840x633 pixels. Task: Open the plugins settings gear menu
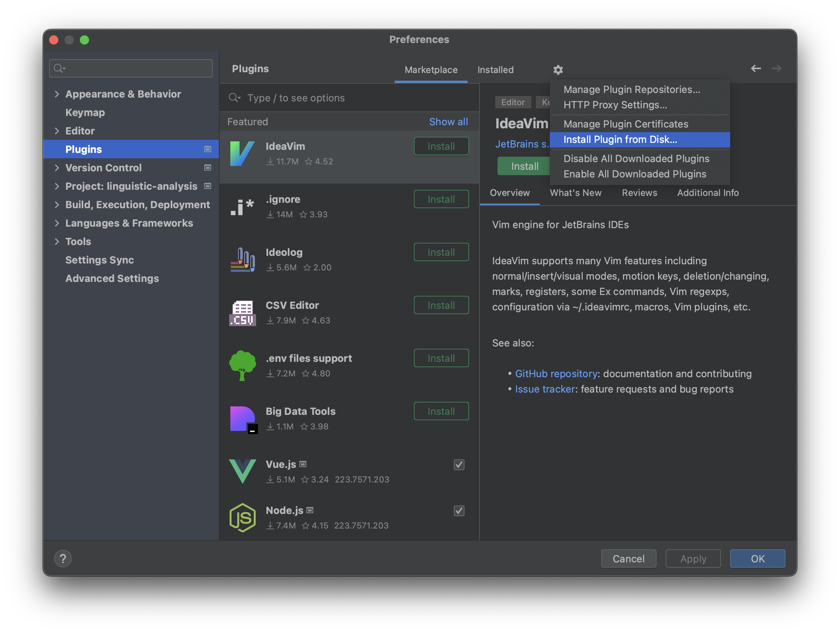point(557,70)
